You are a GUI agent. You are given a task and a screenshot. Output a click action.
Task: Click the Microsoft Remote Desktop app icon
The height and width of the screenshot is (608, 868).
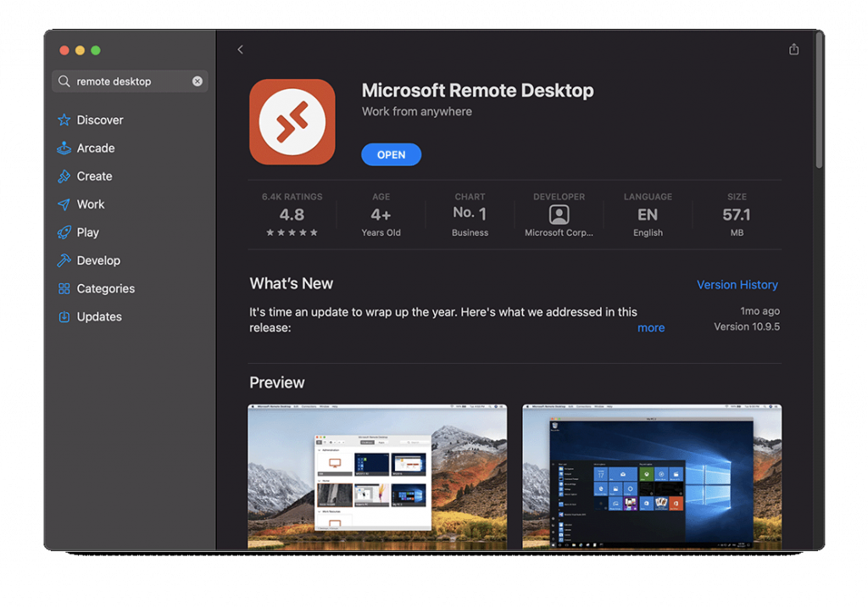292,122
